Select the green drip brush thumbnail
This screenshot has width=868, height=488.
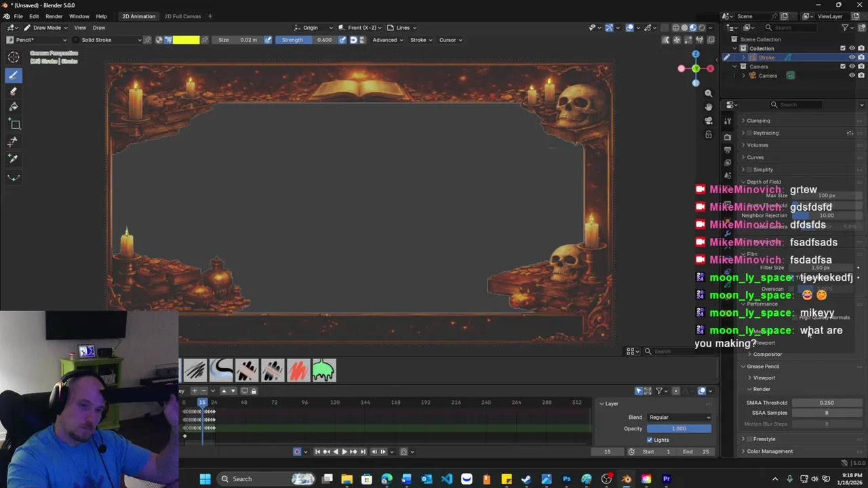click(324, 371)
